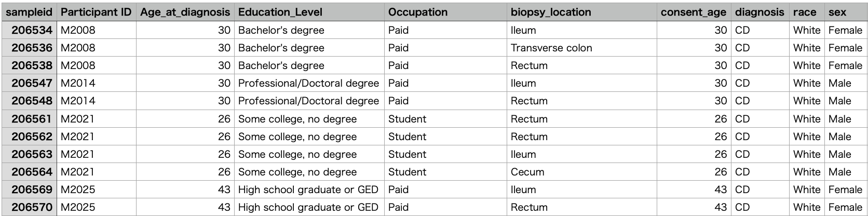
Task: Select row header 206570
Action: tap(29, 207)
